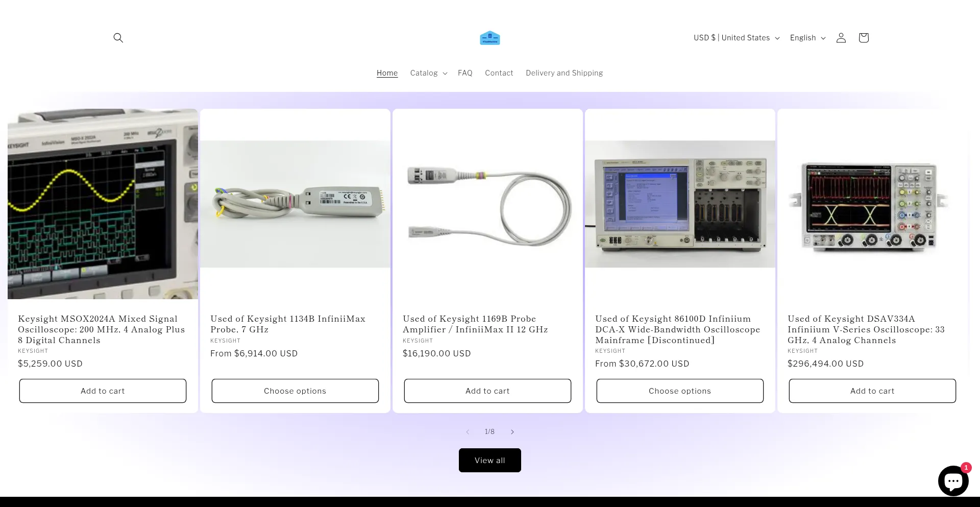Expand the Catalog menu
Image resolution: width=980 pixels, height=507 pixels.
pos(429,73)
